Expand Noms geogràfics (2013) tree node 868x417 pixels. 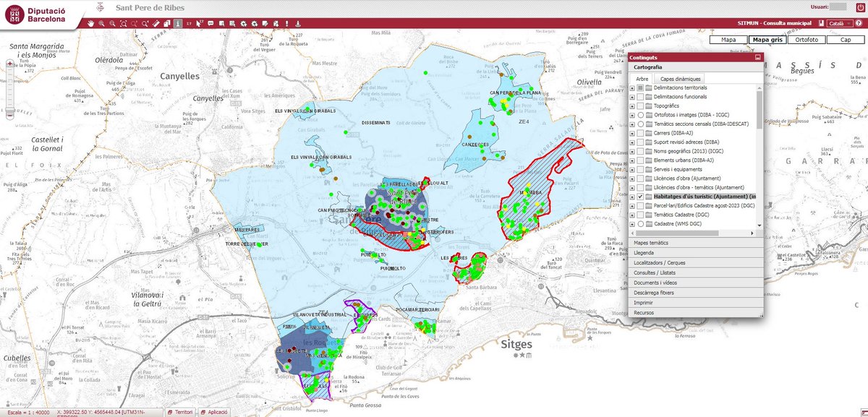tap(632, 152)
